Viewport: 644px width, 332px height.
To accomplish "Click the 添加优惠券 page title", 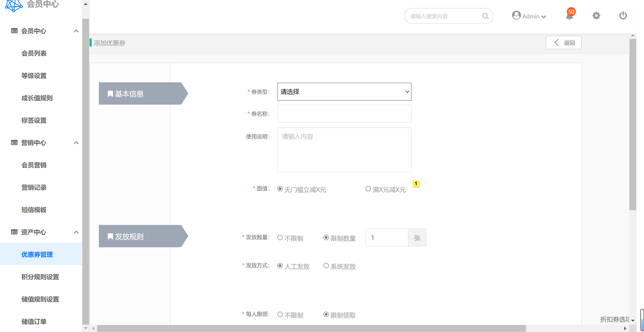I will [x=110, y=43].
